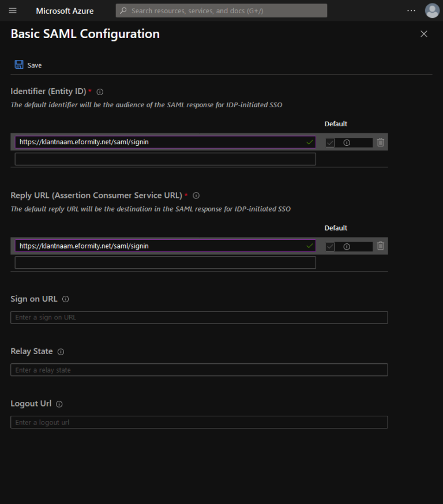Click the account avatar icon
443x504 pixels.
point(431,10)
